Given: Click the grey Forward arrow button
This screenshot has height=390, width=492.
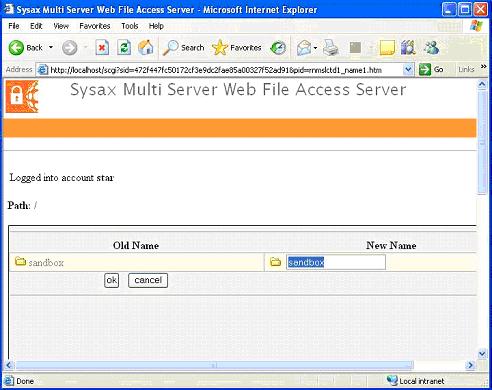Looking at the screenshot, I should (69, 48).
